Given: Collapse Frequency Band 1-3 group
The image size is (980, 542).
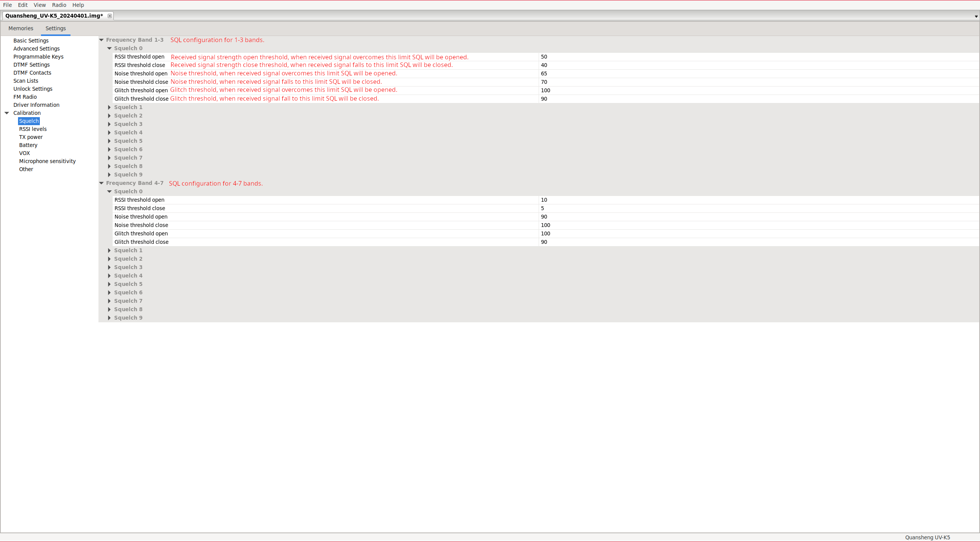Looking at the screenshot, I should [x=102, y=40].
